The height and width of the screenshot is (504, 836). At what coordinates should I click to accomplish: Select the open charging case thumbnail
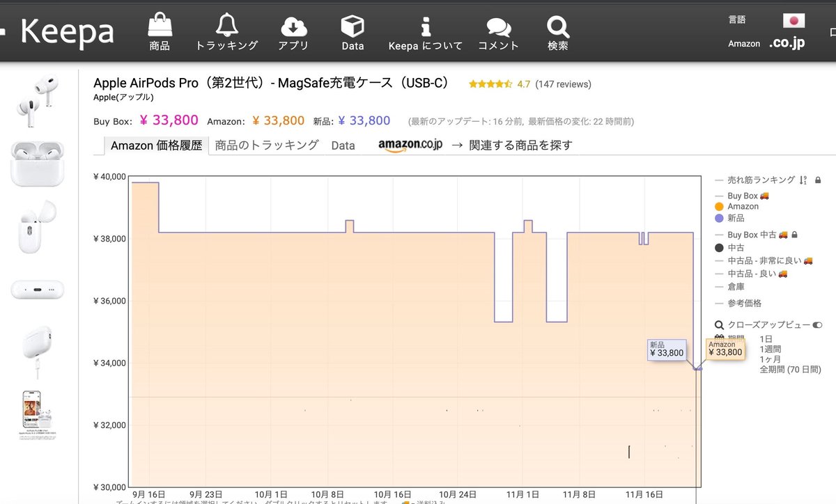pos(37,164)
